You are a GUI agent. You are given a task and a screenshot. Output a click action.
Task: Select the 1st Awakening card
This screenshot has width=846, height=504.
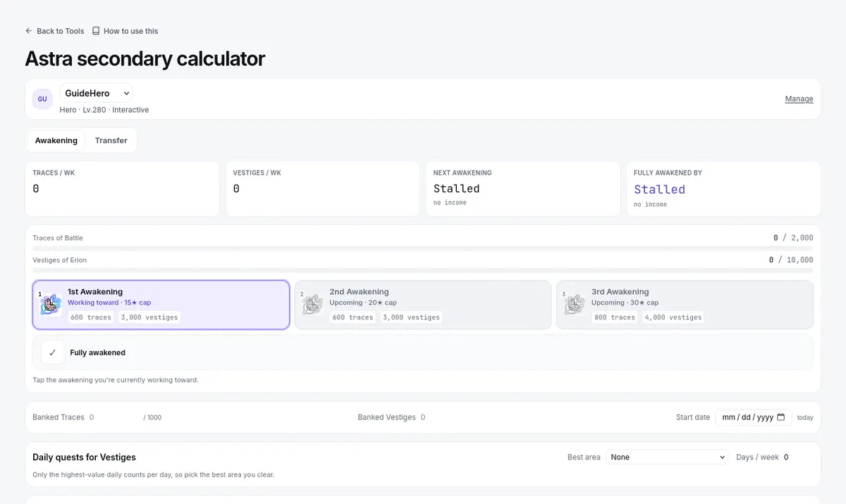(x=161, y=305)
